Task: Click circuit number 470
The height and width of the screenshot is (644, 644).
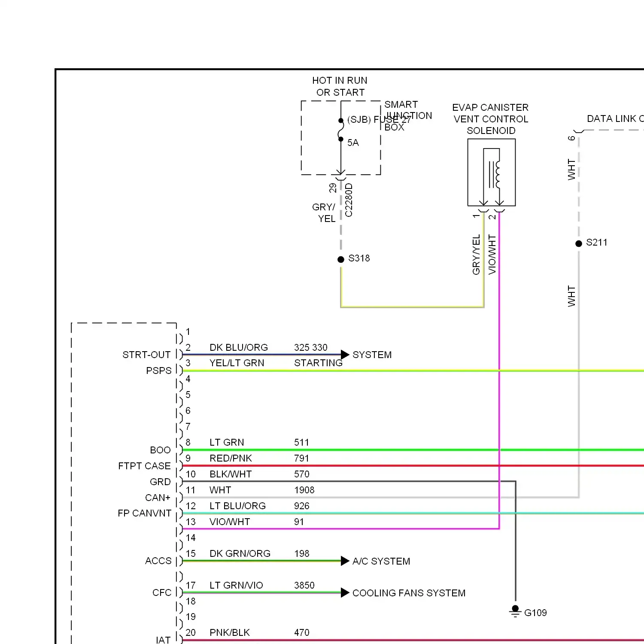Action: (x=301, y=632)
